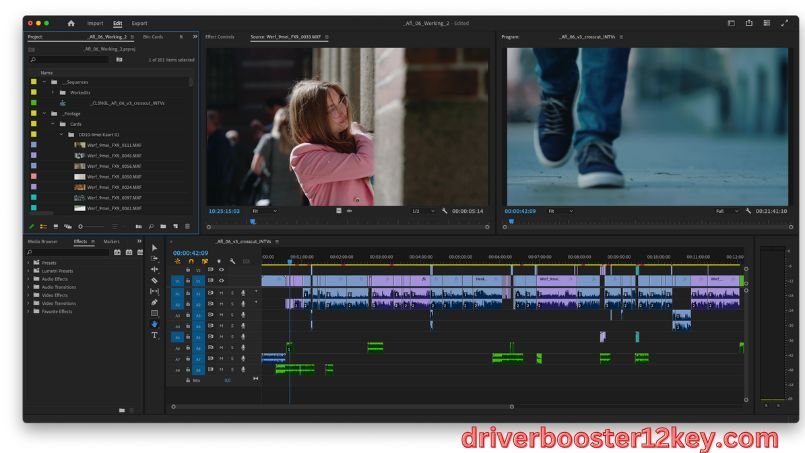
Task: Select the Pen tool
Action: point(155,302)
